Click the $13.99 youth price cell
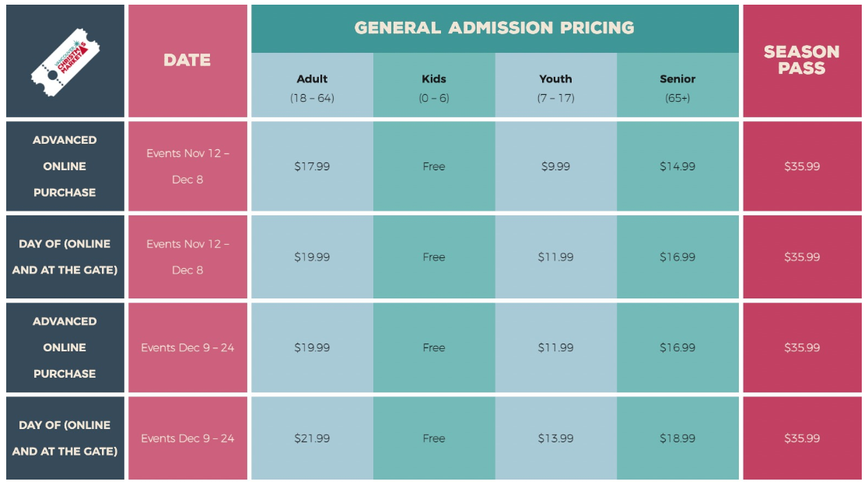Image resolution: width=868 pixels, height=485 pixels. click(556, 438)
